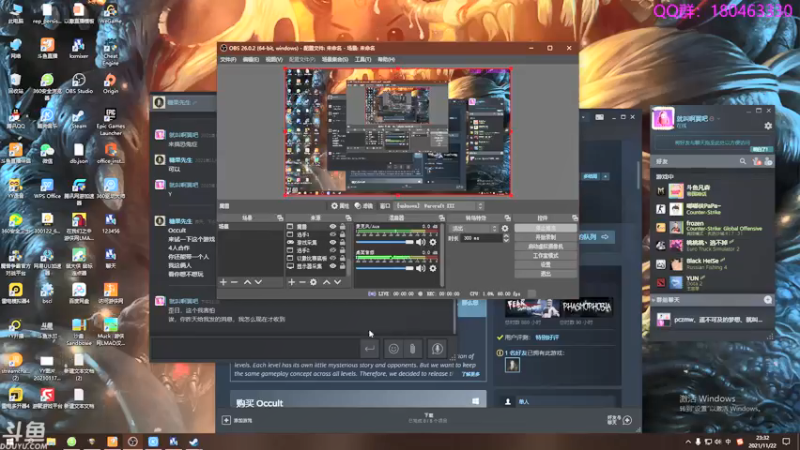Click Exit button in OBS controls
Viewport: 800px width, 450px height.
545,274
